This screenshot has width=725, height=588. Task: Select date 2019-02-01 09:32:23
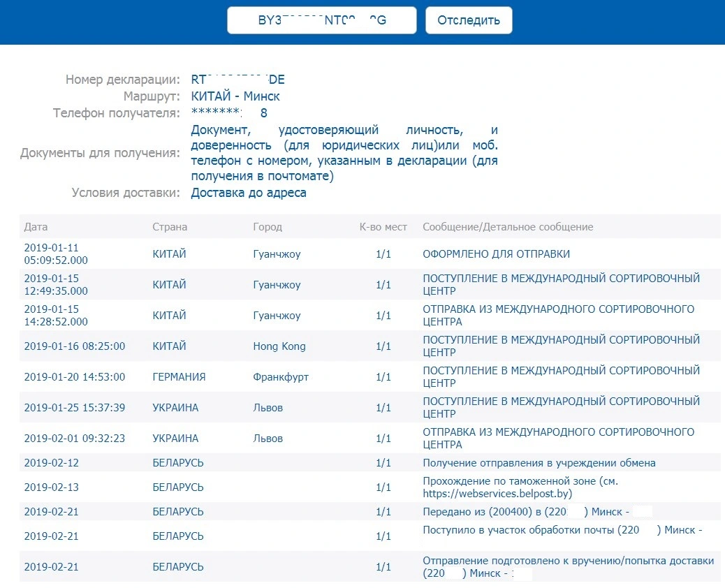(x=75, y=439)
